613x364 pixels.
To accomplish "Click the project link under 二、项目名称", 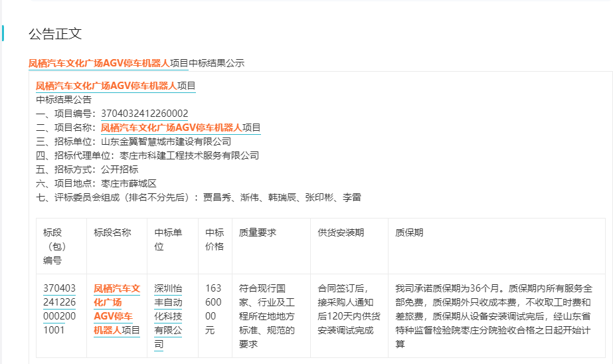I will pyautogui.click(x=181, y=128).
